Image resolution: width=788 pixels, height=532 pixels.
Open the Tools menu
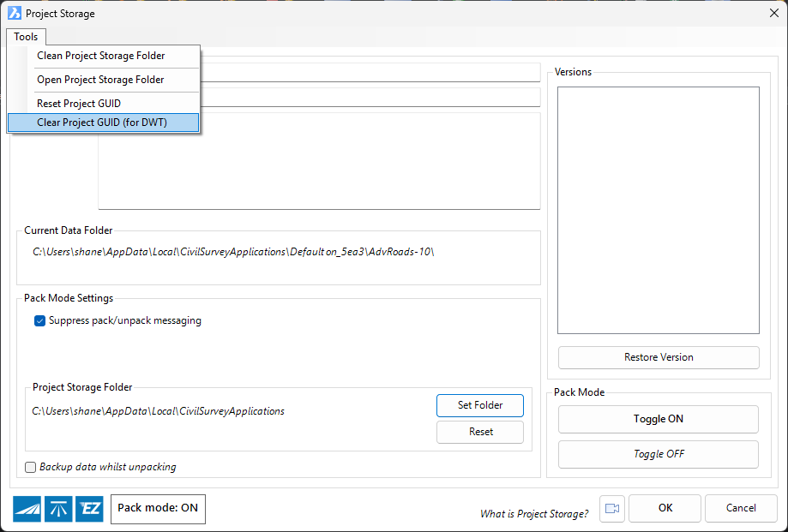[x=26, y=37]
